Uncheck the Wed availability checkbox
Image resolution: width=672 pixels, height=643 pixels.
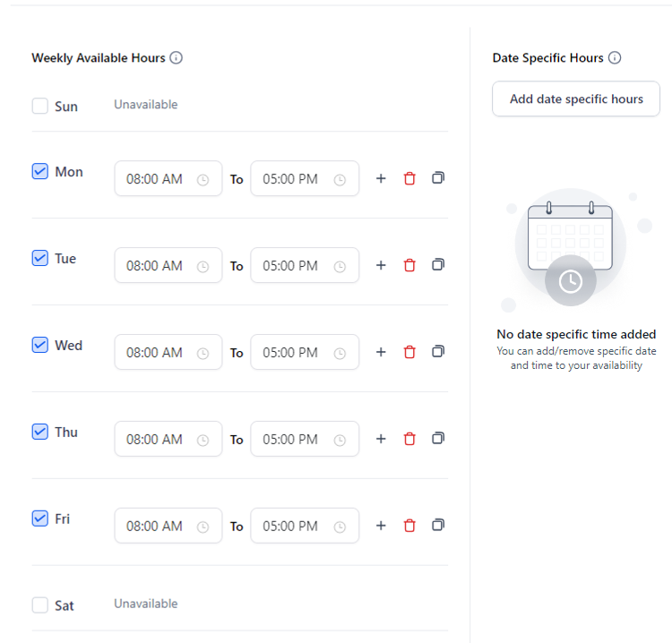[x=39, y=345]
